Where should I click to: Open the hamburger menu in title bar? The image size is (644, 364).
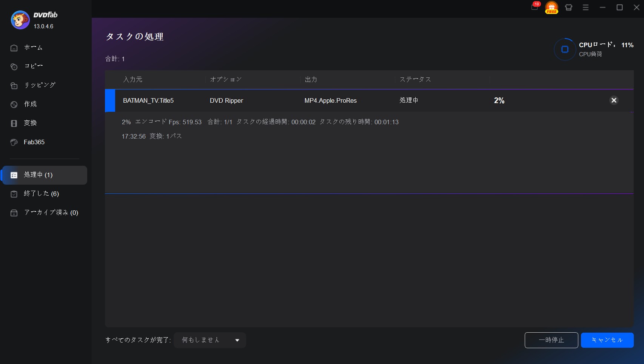(x=585, y=8)
